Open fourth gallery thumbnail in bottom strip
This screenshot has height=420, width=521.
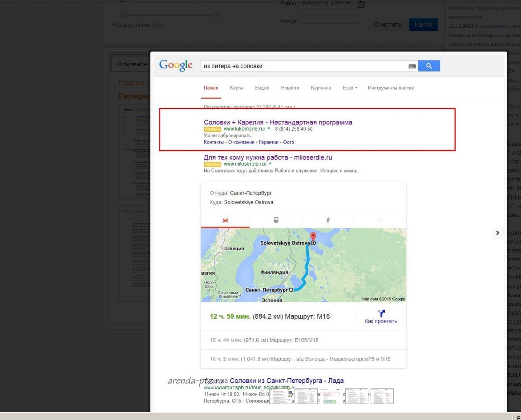pos(357,396)
